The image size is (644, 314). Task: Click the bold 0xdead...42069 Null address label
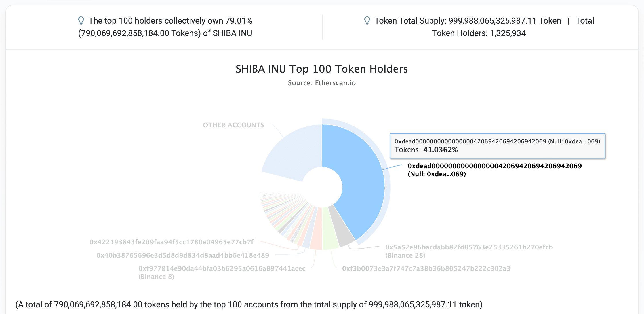(x=495, y=170)
